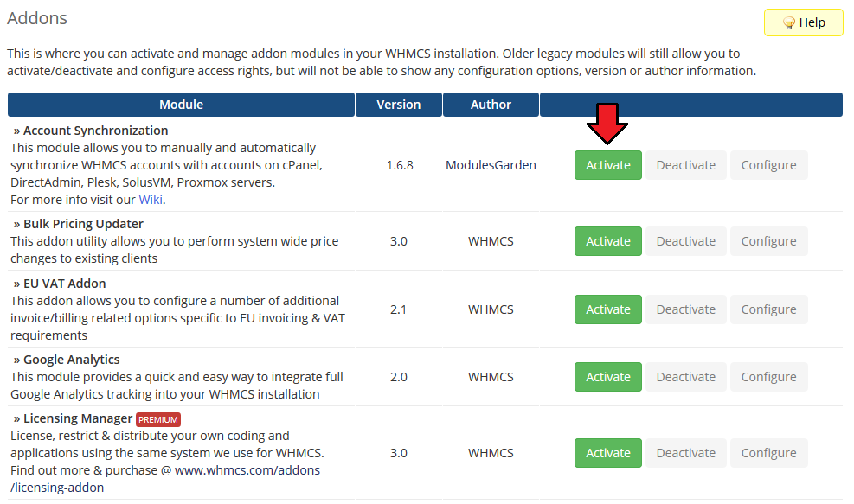Click version 3.0 in Bulk Pricing Updater row
The height and width of the screenshot is (504, 854).
pyautogui.click(x=399, y=241)
